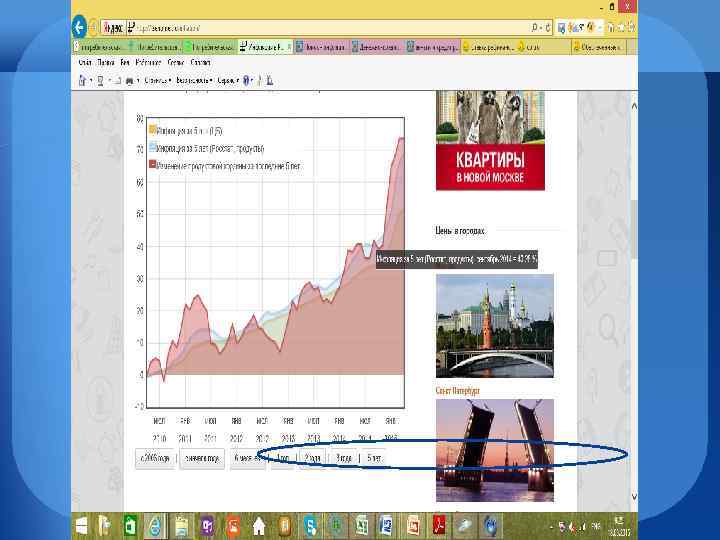Expand the Страница dropdown in command bar

pyautogui.click(x=158, y=81)
